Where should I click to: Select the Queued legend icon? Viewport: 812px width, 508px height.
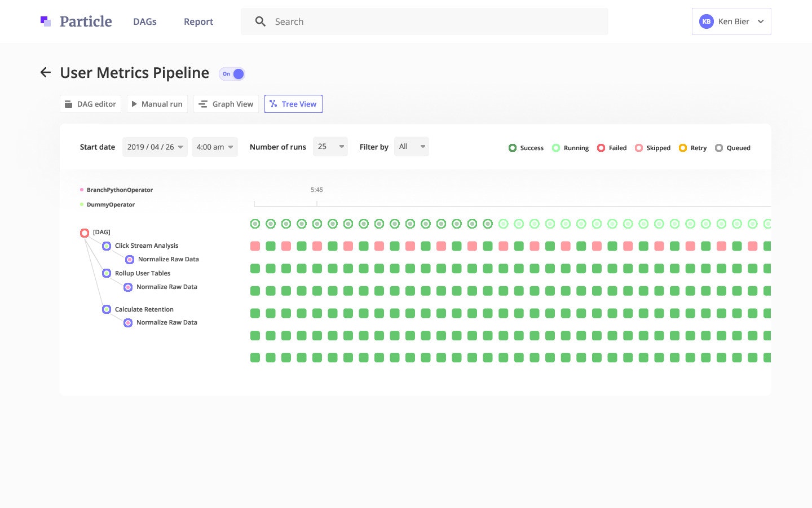click(x=719, y=147)
